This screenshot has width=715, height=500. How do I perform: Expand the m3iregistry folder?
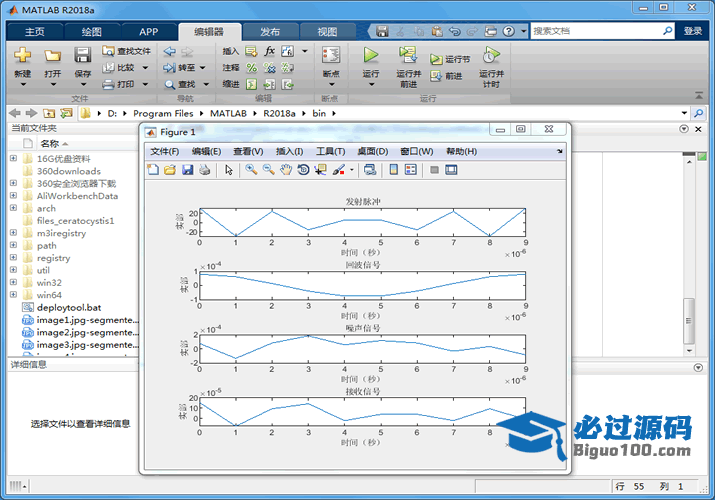pos(13,233)
